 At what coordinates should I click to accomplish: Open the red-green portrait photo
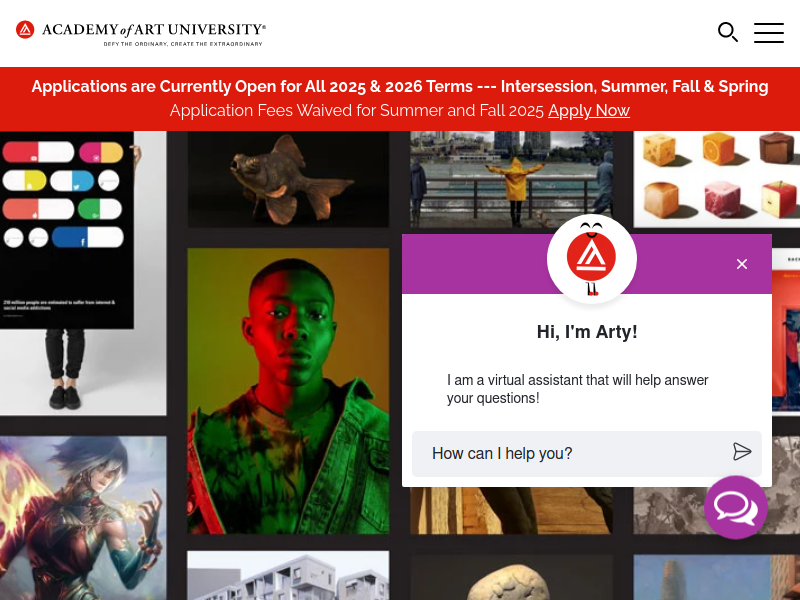pos(288,391)
